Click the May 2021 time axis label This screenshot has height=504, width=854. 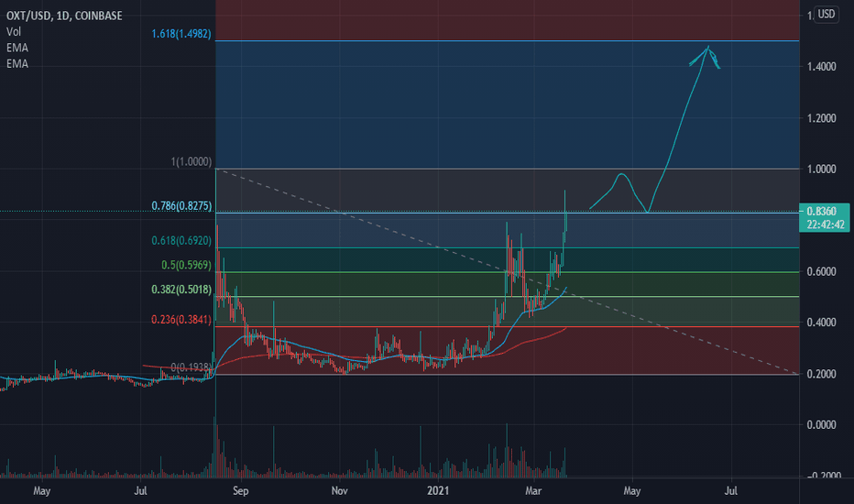click(x=631, y=491)
